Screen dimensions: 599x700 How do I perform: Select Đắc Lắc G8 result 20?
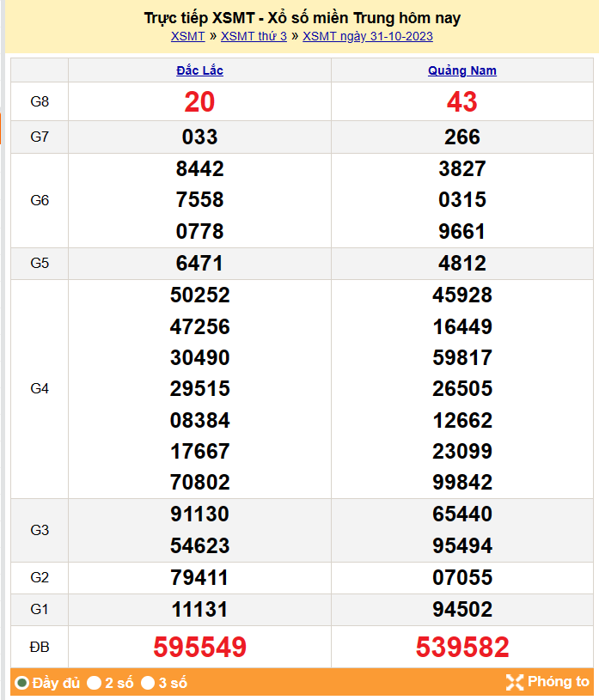click(x=199, y=102)
